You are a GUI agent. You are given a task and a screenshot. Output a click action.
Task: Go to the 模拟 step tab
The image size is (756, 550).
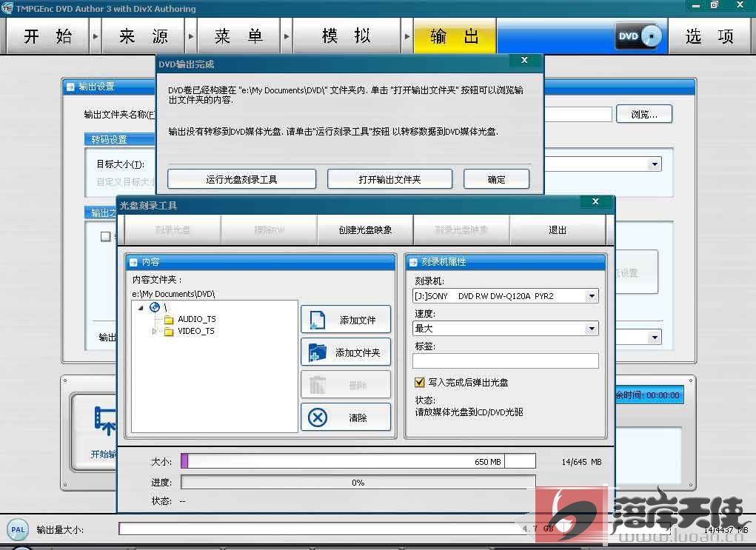(x=347, y=36)
